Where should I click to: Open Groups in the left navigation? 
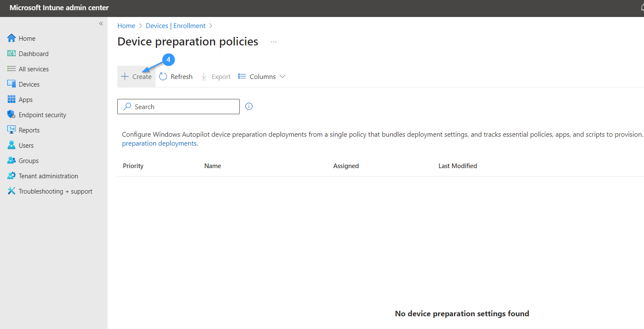(x=28, y=160)
